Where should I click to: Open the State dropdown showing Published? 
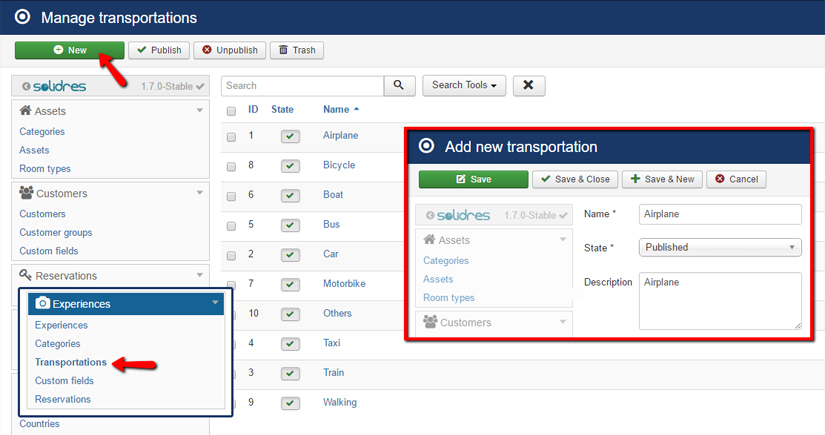click(x=720, y=248)
